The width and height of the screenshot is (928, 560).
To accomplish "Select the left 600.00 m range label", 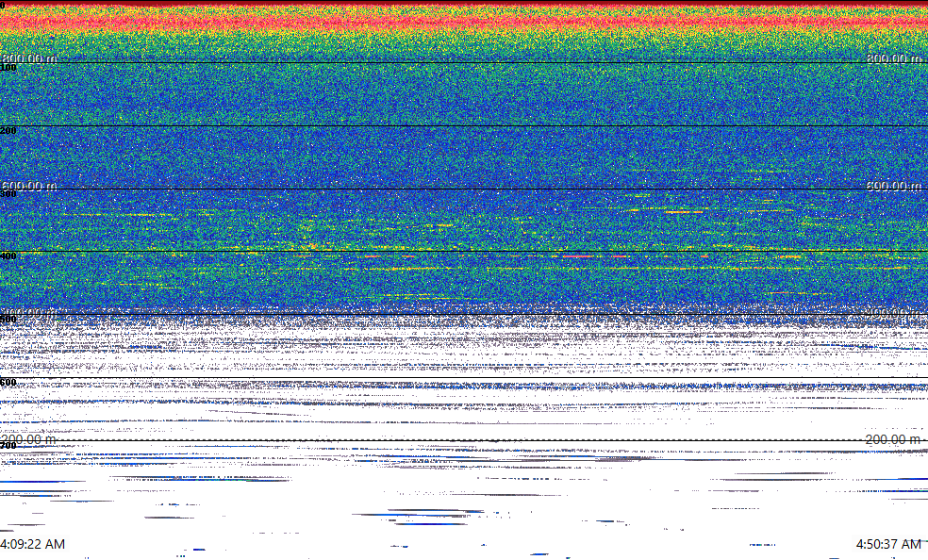I will 29,186.
